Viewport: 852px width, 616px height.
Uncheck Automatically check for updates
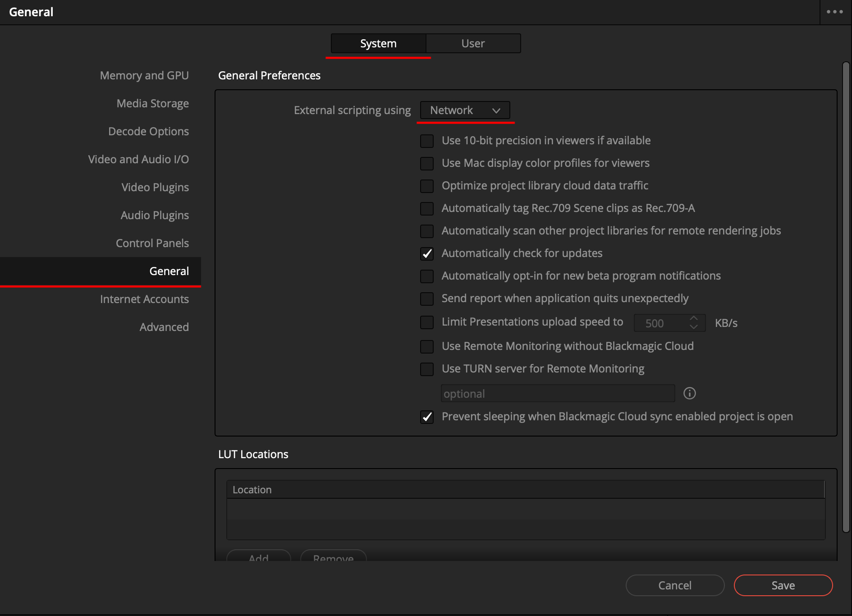click(x=427, y=253)
